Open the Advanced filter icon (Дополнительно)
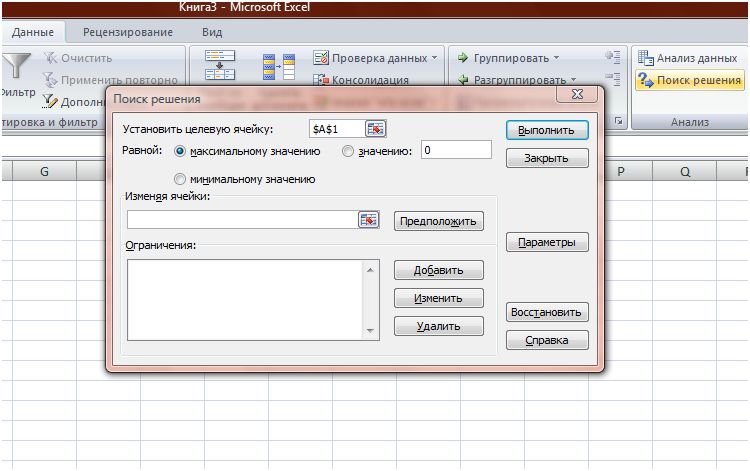 click(x=50, y=101)
